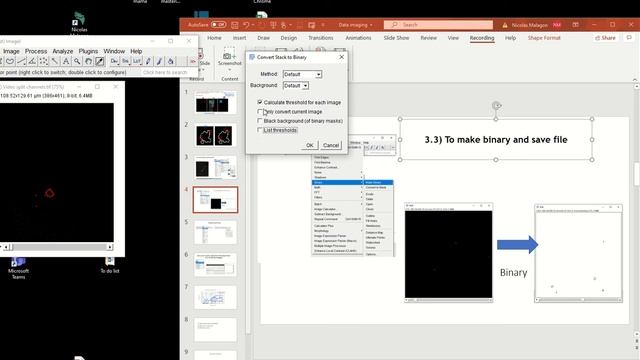640x360 pixels.
Task: Switch to the Recording ribbon tab
Action: [482, 38]
